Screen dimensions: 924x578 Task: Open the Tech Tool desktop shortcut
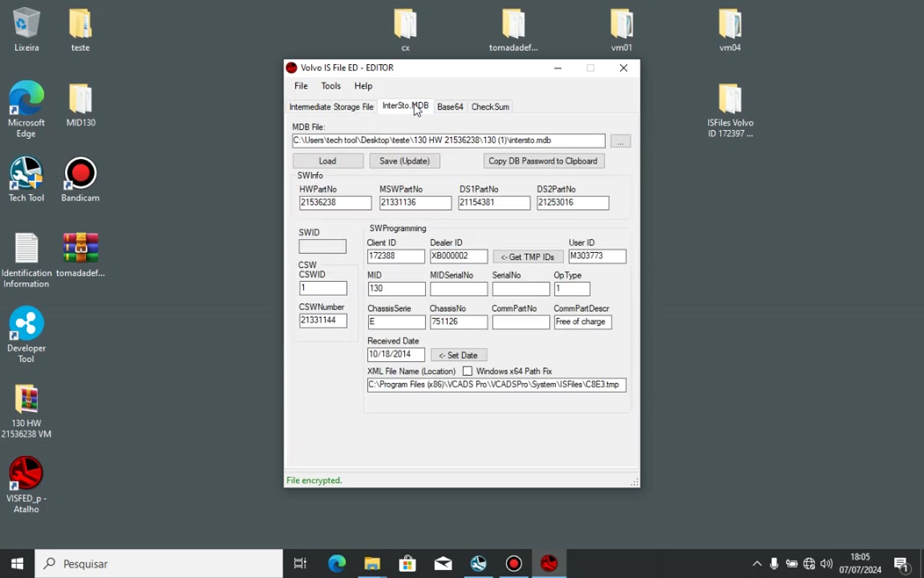click(x=27, y=180)
